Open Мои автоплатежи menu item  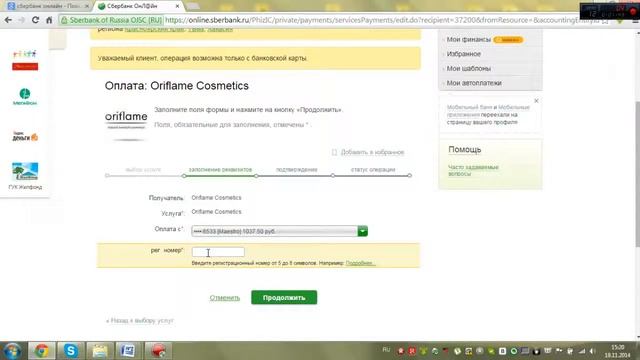point(474,83)
